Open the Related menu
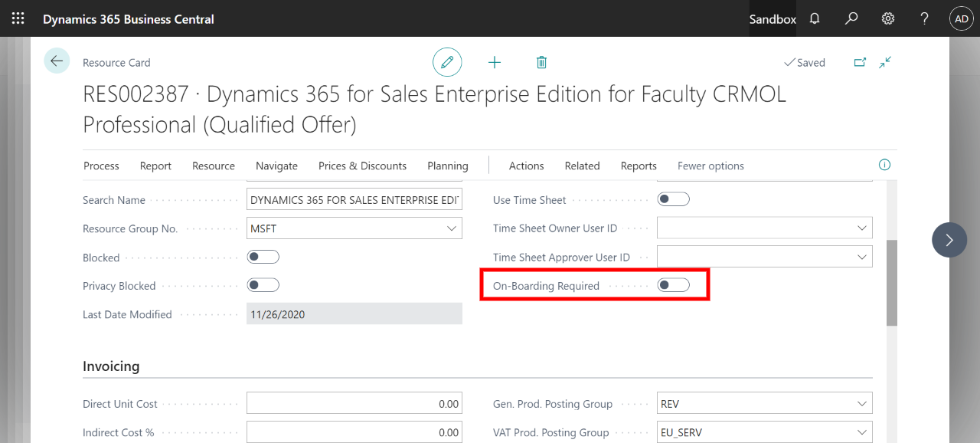 [582, 166]
